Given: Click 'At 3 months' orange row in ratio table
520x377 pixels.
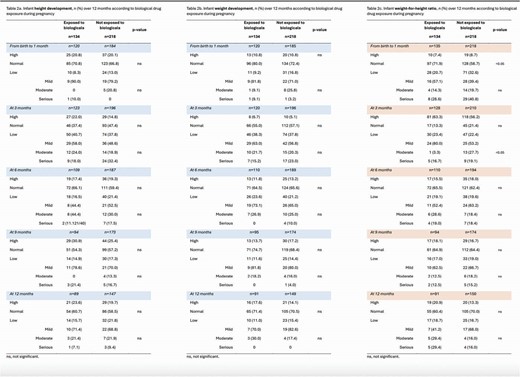Looking at the screenshot, I should click(x=439, y=110).
